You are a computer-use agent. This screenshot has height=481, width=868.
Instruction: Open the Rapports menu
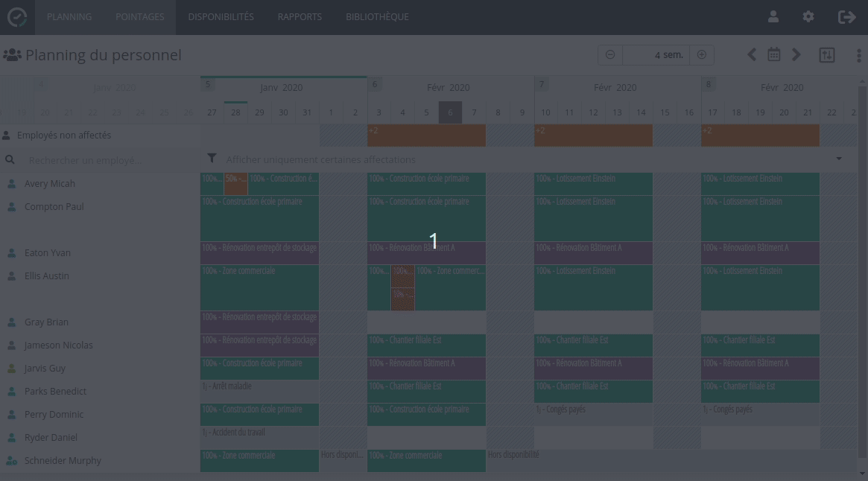300,17
